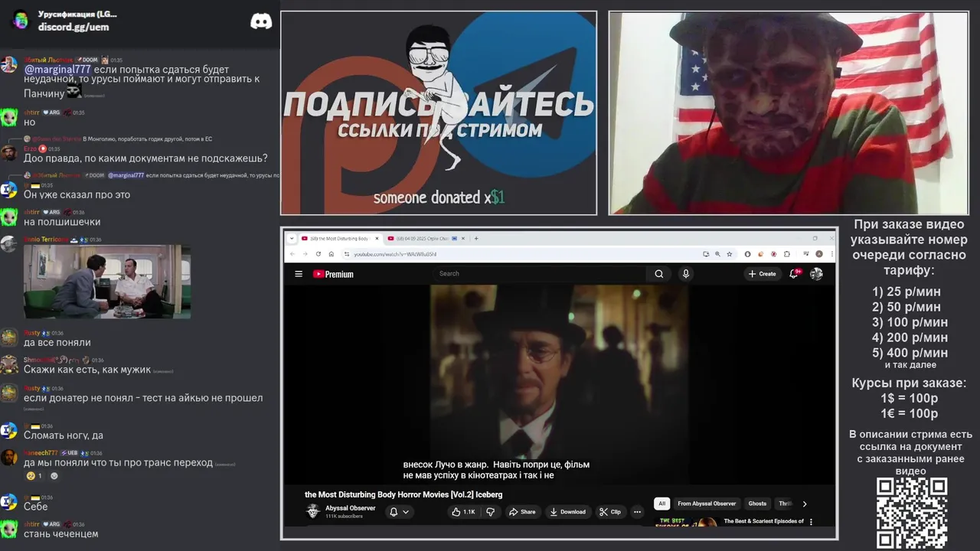Open the browser three-dot menu
Viewport: 980px width, 551px height.
click(x=831, y=254)
